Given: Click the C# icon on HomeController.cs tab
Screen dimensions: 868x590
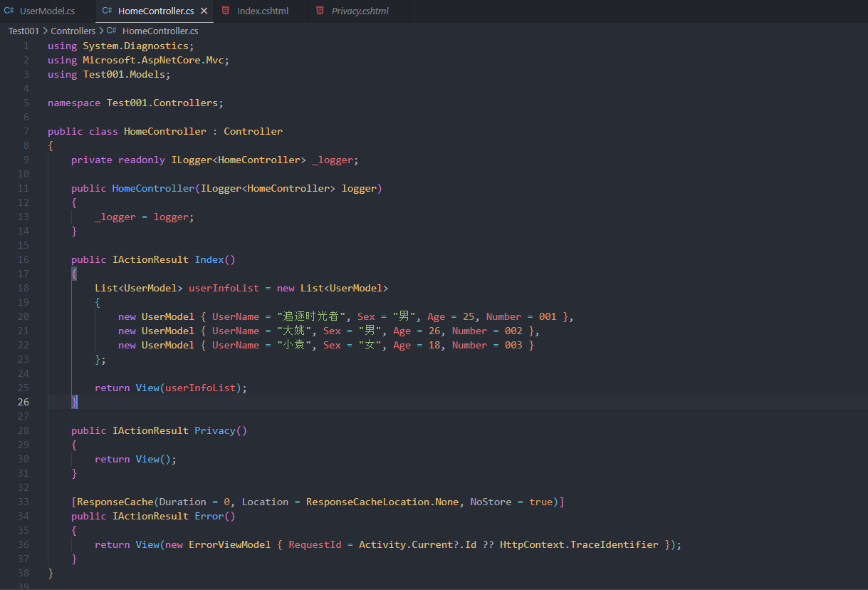Looking at the screenshot, I should click(107, 11).
